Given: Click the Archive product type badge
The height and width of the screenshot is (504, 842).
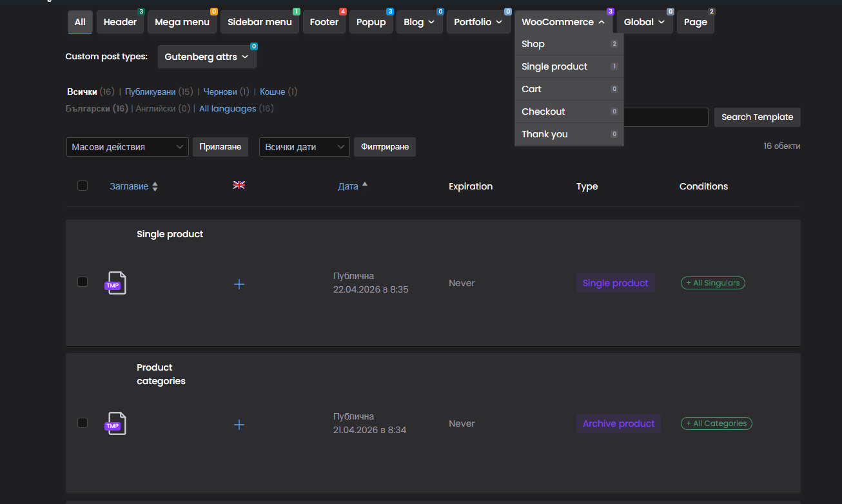Looking at the screenshot, I should tap(618, 423).
